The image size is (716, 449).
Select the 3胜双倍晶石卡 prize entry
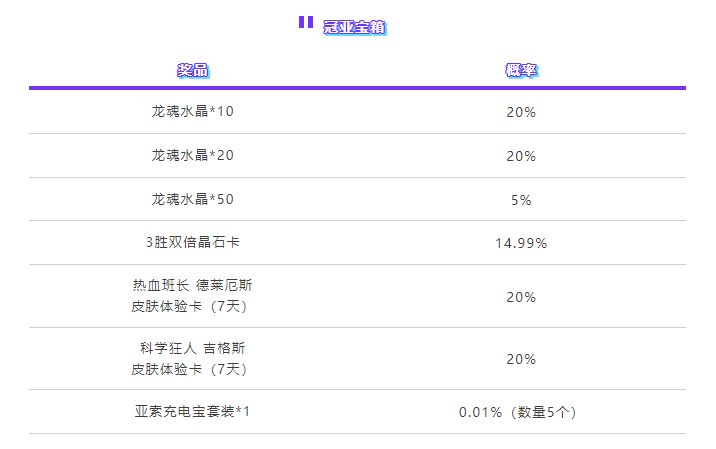pos(193,242)
